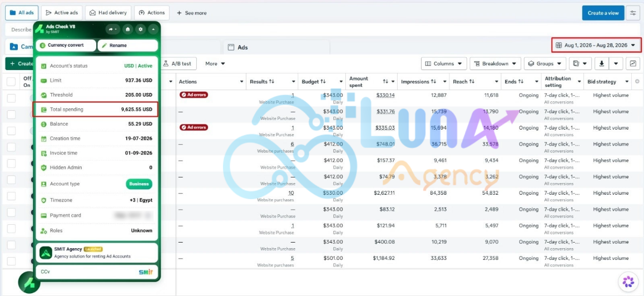Select the All ads view tab
The width and height of the screenshot is (644, 296).
tap(22, 13)
